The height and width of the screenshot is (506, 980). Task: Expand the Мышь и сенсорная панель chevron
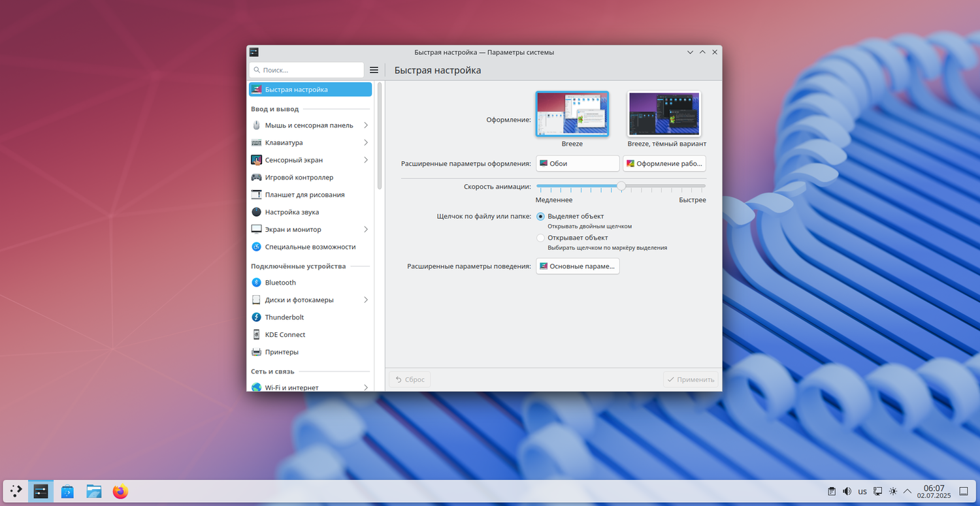pos(366,125)
